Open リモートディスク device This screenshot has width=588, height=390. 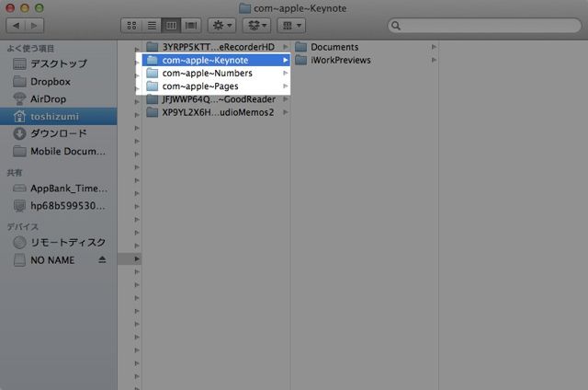[59, 243]
